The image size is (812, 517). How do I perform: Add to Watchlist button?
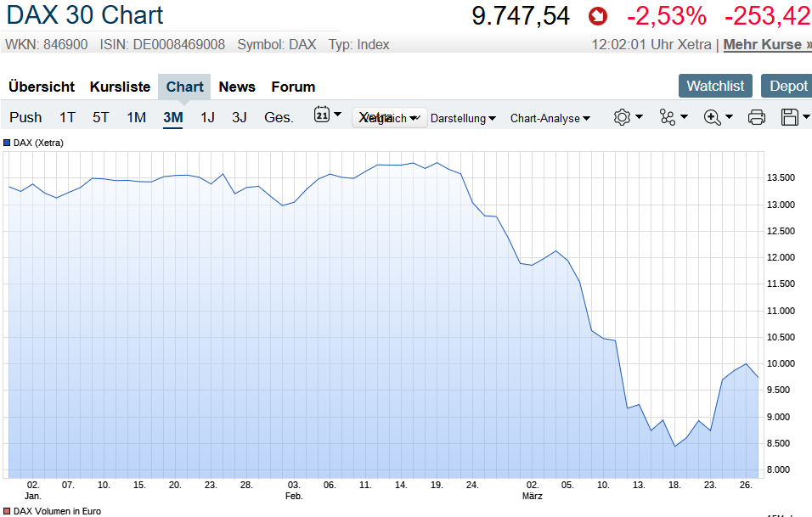[715, 86]
